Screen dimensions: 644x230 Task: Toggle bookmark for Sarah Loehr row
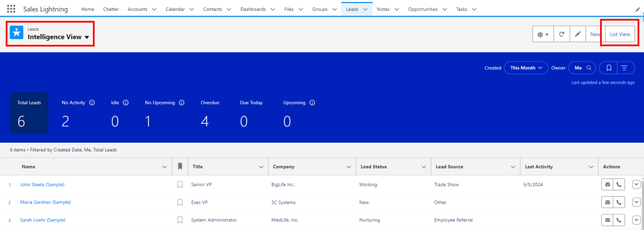(180, 220)
